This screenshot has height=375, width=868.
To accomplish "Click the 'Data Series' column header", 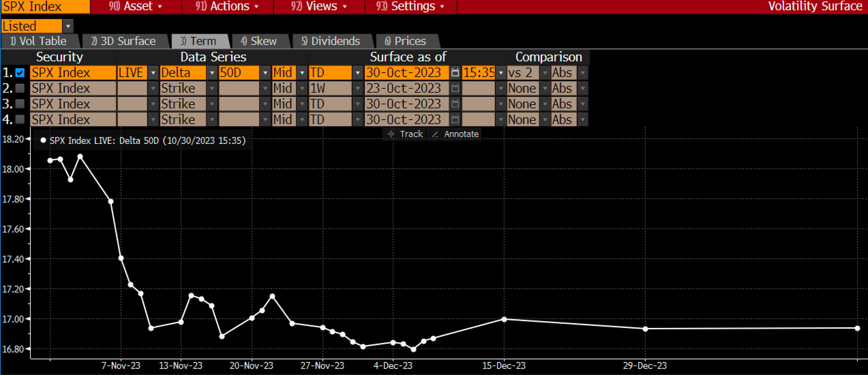I will [213, 57].
